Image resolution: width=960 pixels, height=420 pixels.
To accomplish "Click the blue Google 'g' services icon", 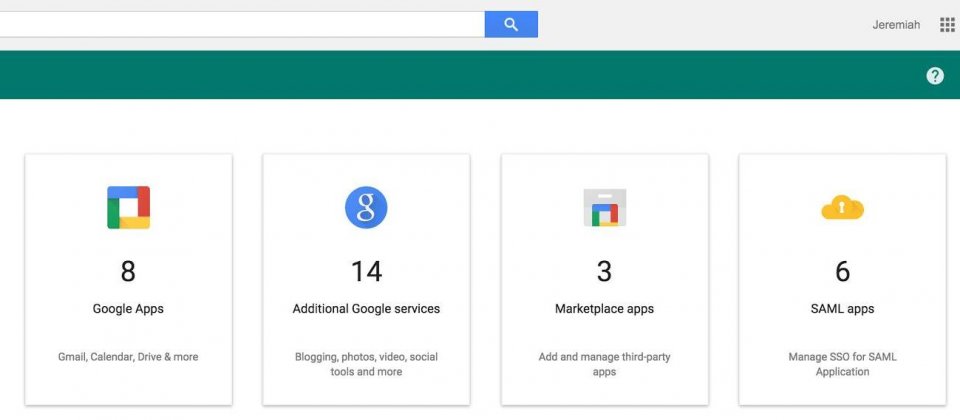I will point(366,208).
